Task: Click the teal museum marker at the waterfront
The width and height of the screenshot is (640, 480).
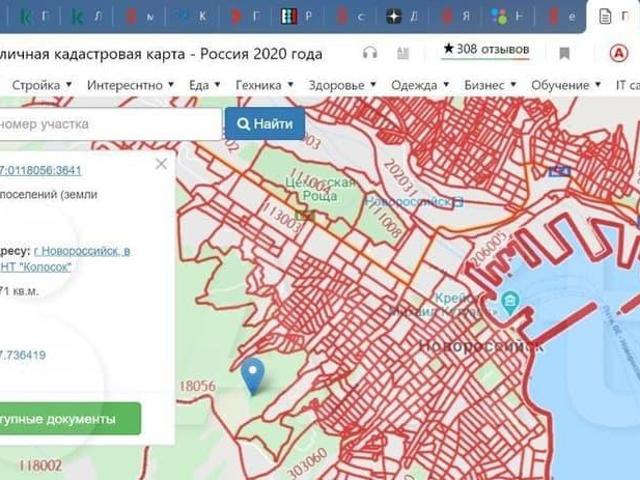Action: tap(510, 302)
